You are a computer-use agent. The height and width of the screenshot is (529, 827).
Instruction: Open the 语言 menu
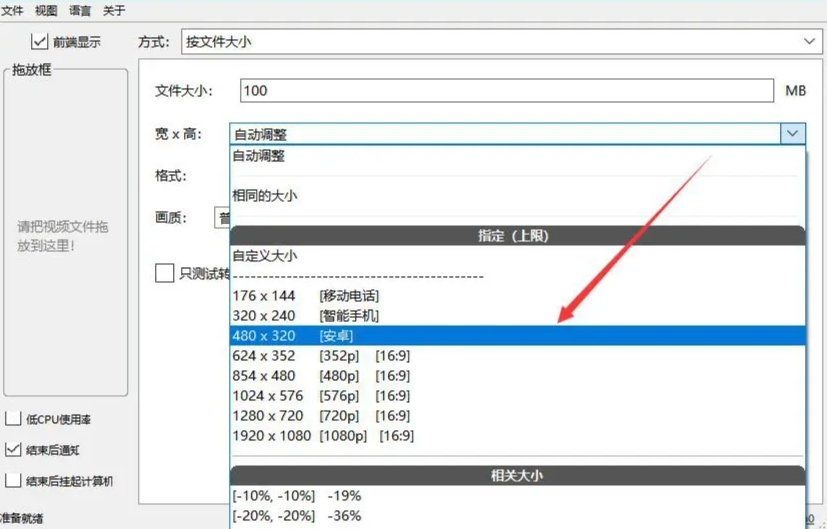click(x=80, y=11)
